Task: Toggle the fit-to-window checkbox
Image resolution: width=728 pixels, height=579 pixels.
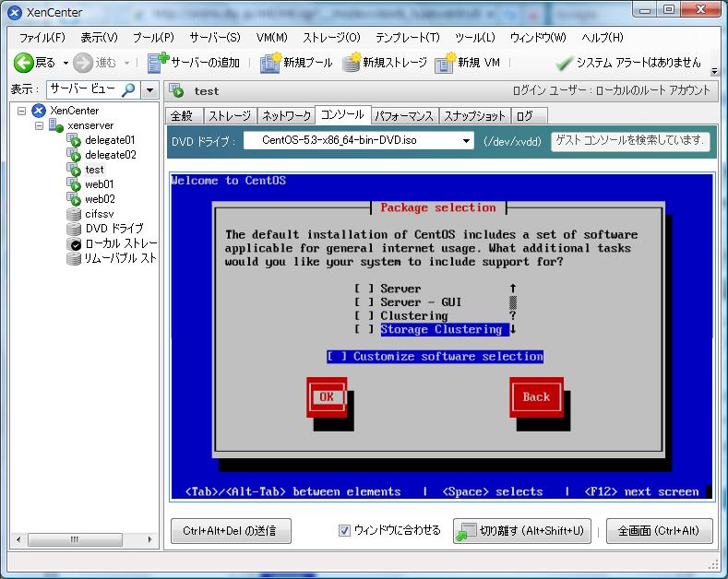Action: [x=344, y=530]
